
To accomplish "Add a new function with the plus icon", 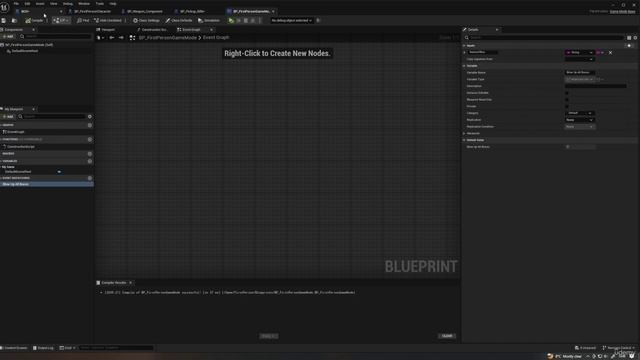I will 90,140.
